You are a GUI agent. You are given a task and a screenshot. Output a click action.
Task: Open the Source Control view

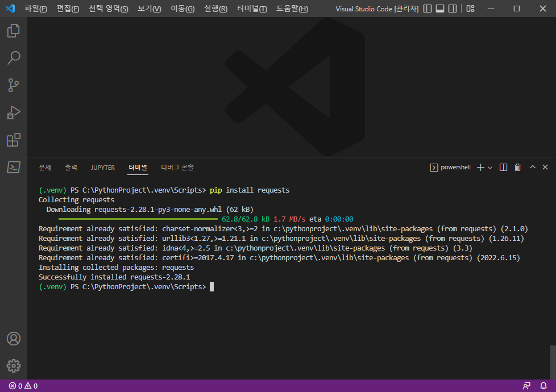point(14,85)
